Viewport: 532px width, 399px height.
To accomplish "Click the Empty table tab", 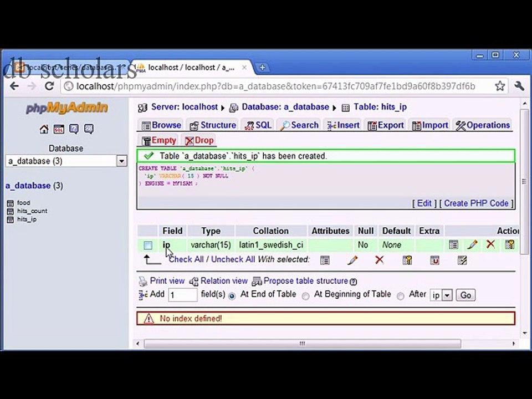I will (159, 140).
